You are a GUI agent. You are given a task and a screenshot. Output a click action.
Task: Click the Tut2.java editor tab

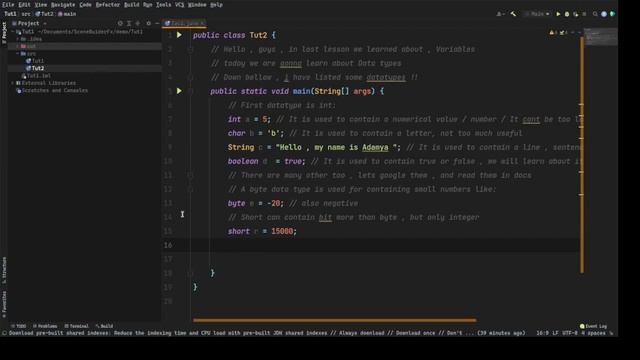click(184, 23)
